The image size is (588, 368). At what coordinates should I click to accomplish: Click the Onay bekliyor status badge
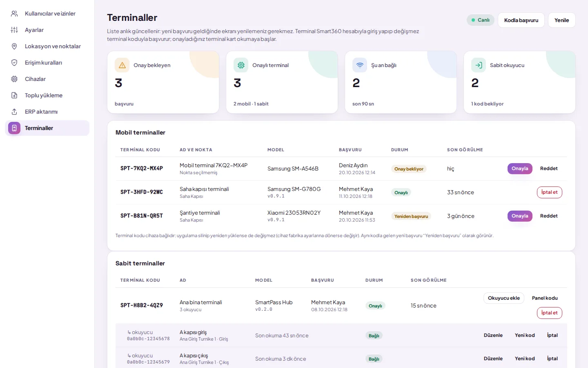pyautogui.click(x=409, y=169)
